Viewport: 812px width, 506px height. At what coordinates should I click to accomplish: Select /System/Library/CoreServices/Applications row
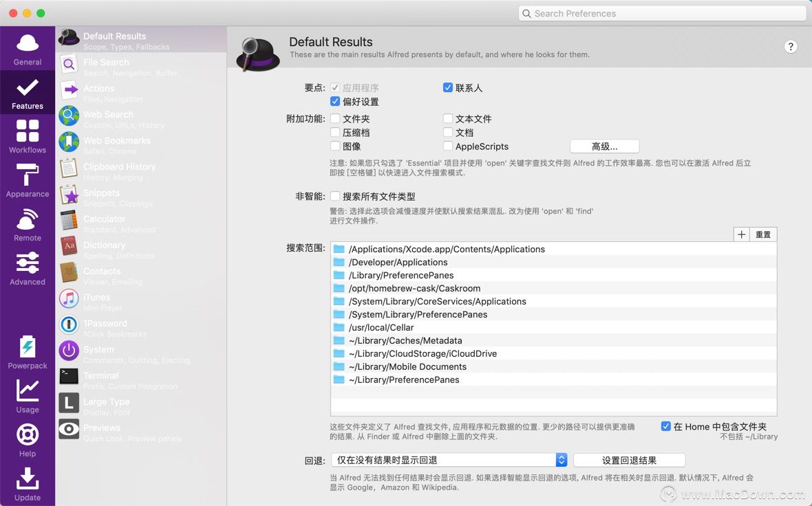coord(553,301)
